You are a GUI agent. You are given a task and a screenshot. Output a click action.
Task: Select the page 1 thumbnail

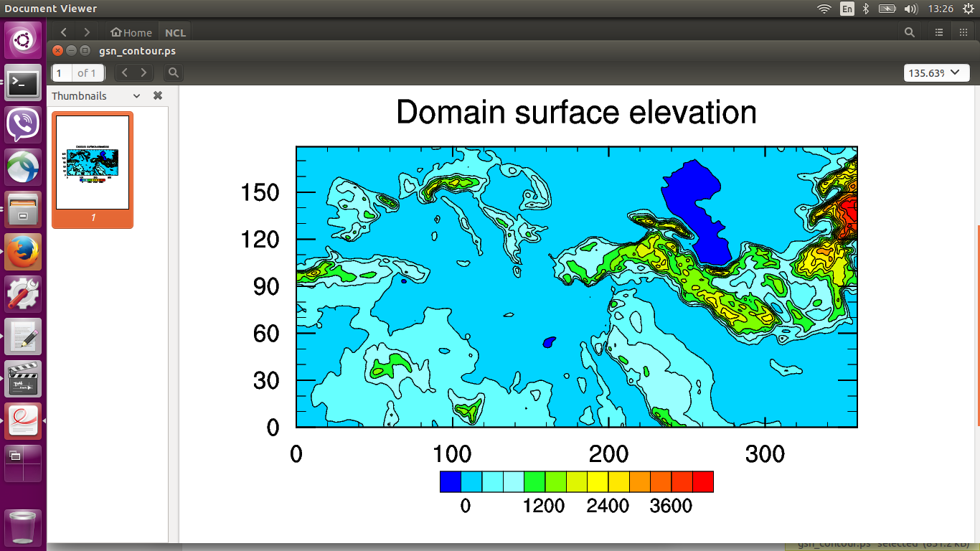93,163
